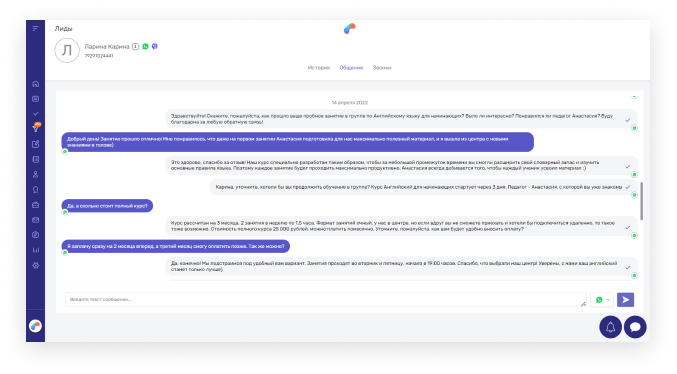The width and height of the screenshot is (677, 374).
Task: Click the WhatsApp icon next to Ларина Карина
Action: click(x=146, y=46)
